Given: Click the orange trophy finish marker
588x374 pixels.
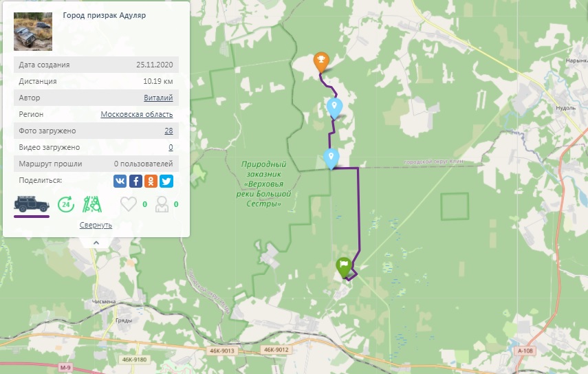Looking at the screenshot, I should point(321,62).
